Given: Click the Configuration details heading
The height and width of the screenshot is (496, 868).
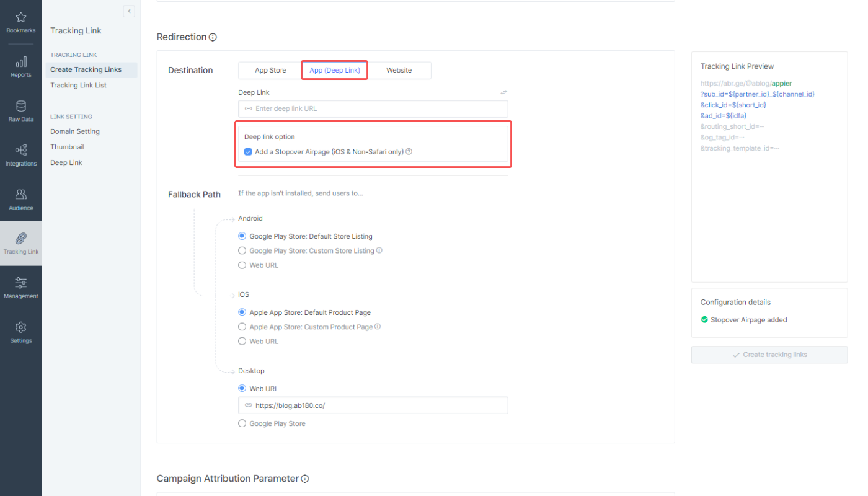Looking at the screenshot, I should click(736, 303).
